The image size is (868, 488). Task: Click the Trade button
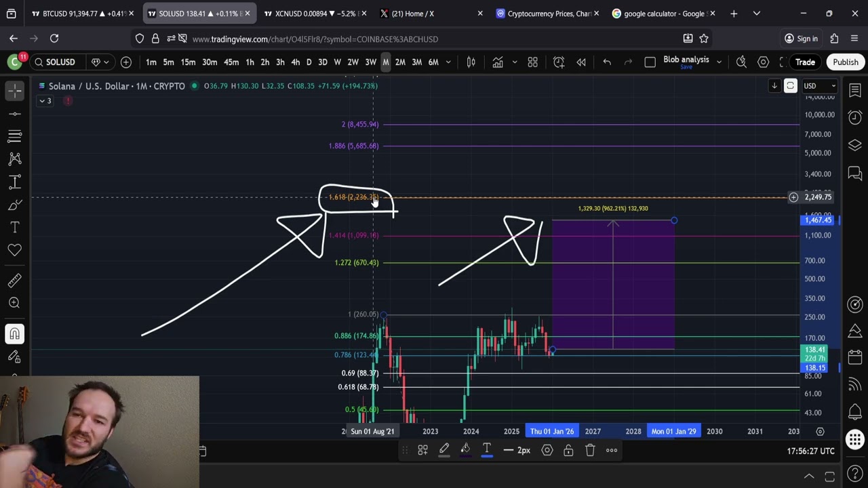pyautogui.click(x=805, y=62)
